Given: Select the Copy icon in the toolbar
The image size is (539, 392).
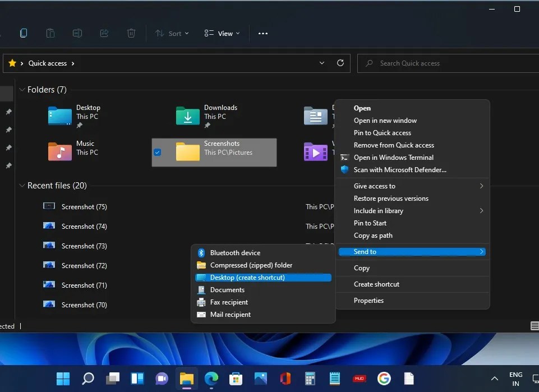Looking at the screenshot, I should (24, 33).
